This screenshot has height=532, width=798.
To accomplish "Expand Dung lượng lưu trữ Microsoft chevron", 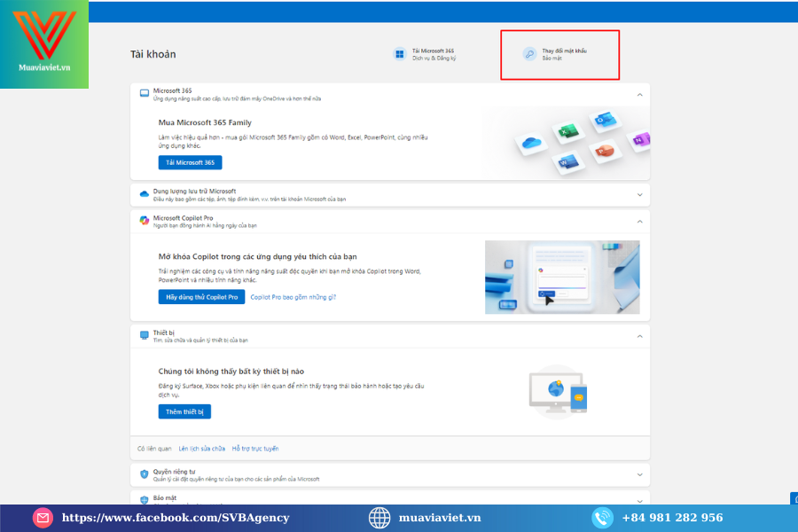I will click(x=639, y=195).
